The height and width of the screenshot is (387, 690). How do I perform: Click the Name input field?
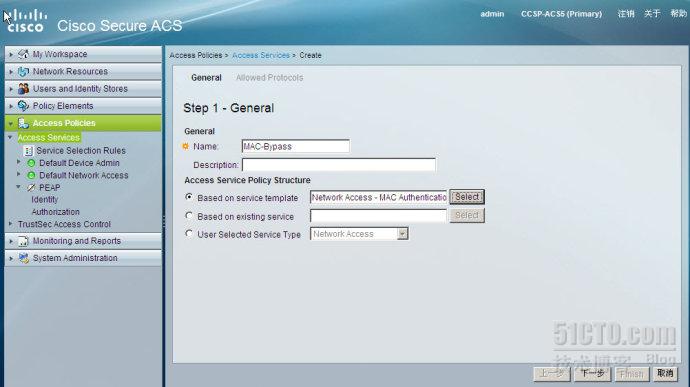296,146
